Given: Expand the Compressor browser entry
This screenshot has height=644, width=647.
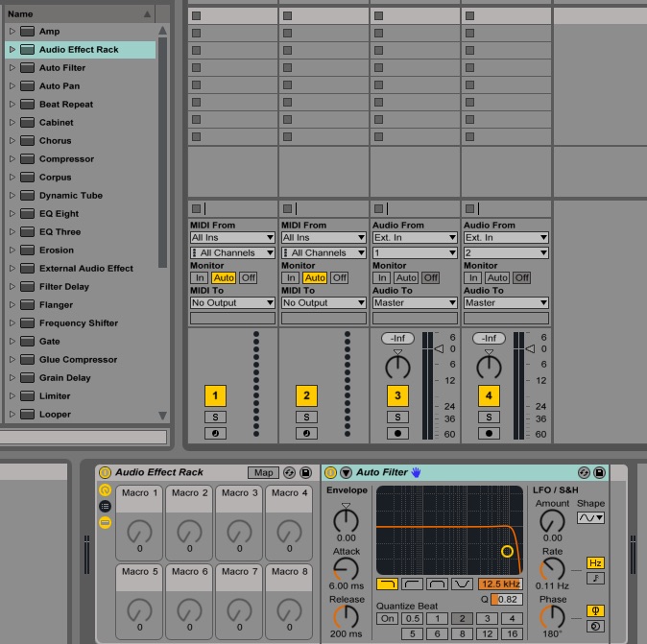Looking at the screenshot, I should pyautogui.click(x=12, y=158).
